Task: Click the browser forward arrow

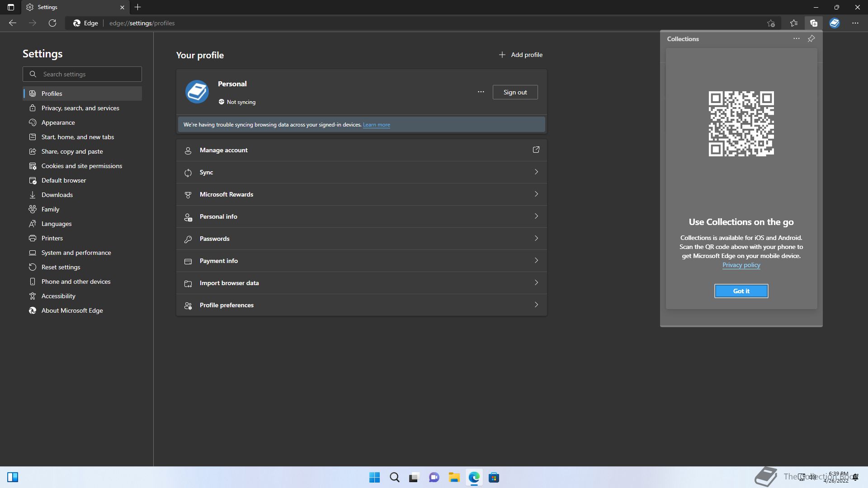Action: click(33, 23)
